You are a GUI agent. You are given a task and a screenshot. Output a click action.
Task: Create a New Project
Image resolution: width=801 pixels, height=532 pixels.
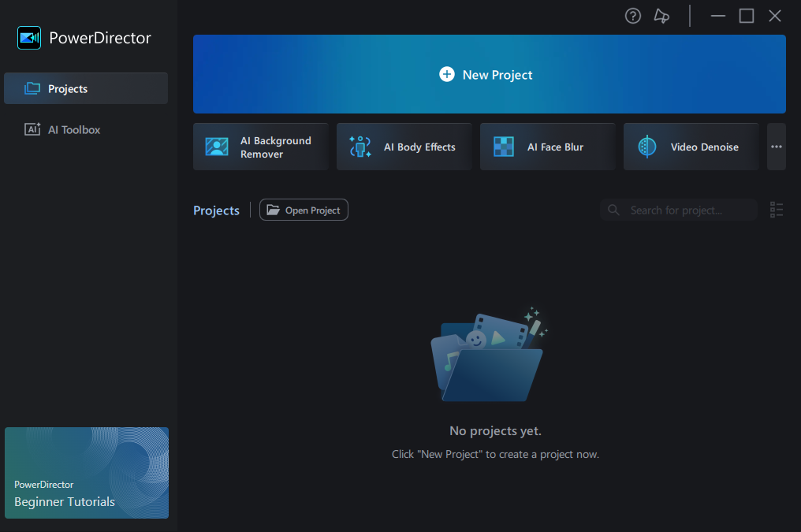point(490,75)
